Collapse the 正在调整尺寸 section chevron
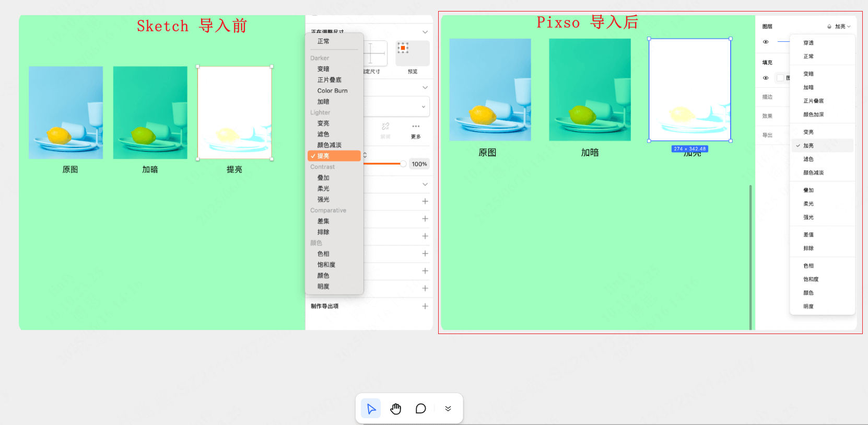Image resolution: width=868 pixels, height=425 pixels. 425,32
